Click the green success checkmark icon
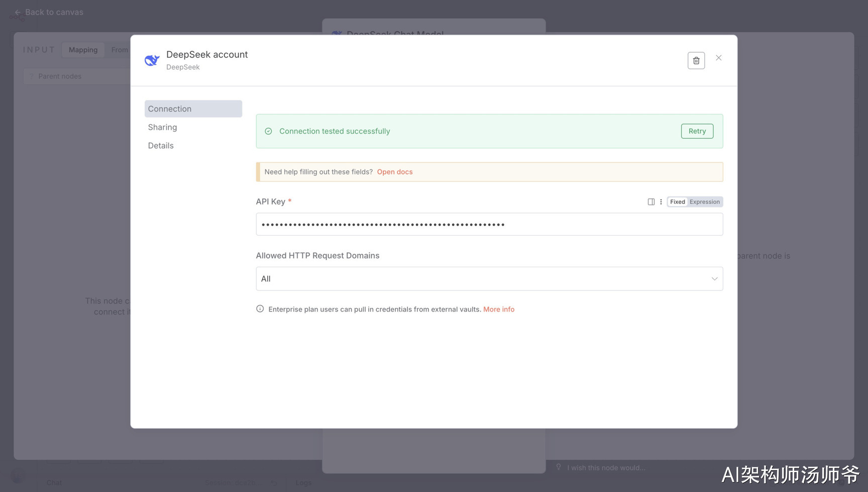The image size is (868, 492). pyautogui.click(x=268, y=131)
